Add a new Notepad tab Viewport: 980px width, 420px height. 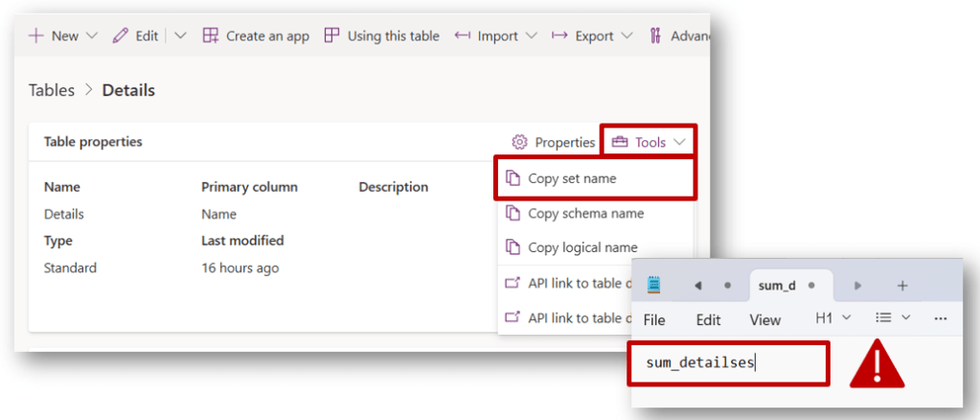click(902, 286)
